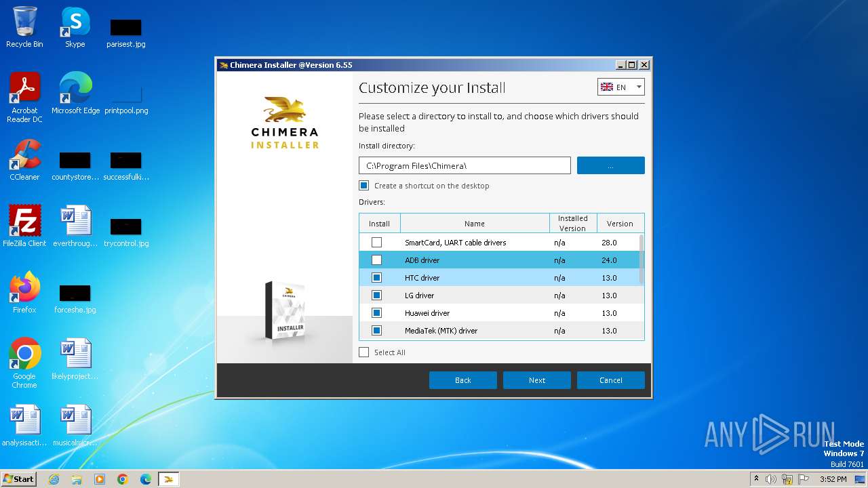Click the taskbar clock showing 3:52 PM
This screenshot has height=488, width=868.
coord(833,479)
